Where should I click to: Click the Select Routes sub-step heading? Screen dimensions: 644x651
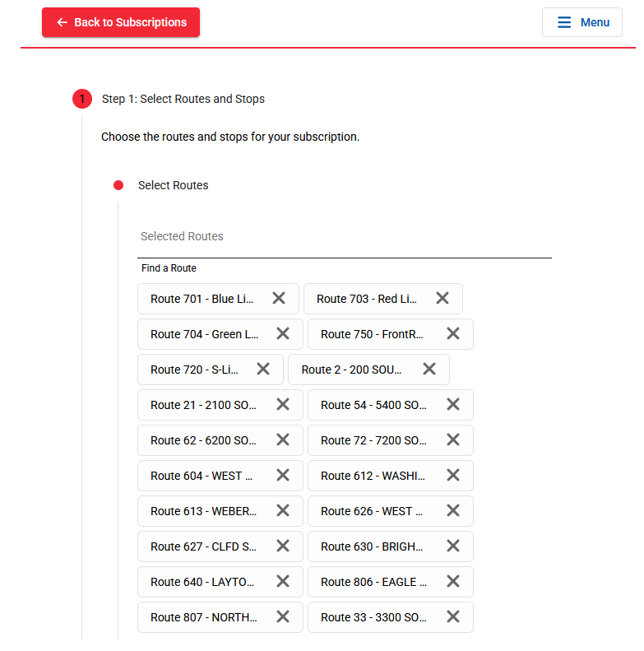point(173,185)
